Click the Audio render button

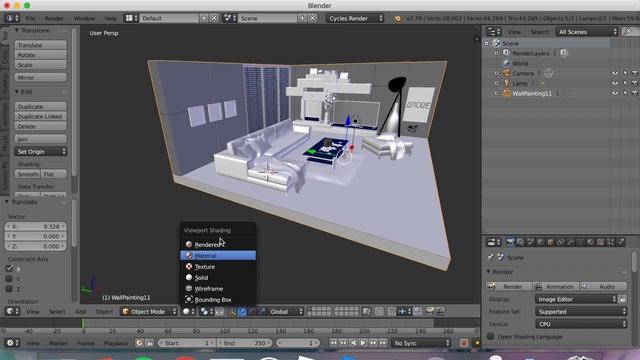coord(603,287)
